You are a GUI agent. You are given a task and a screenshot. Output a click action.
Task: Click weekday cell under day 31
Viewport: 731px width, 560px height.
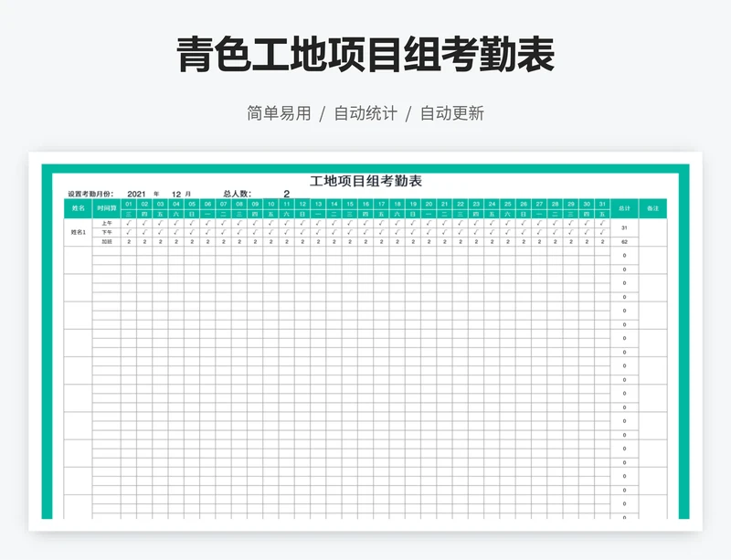pos(602,214)
